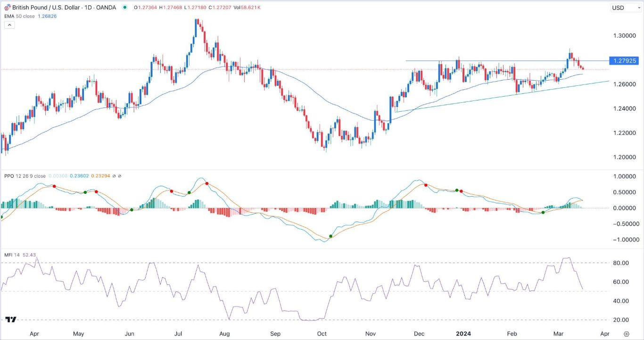Click the 1.20000 price axis label
This screenshot has width=644, height=340.
point(624,157)
